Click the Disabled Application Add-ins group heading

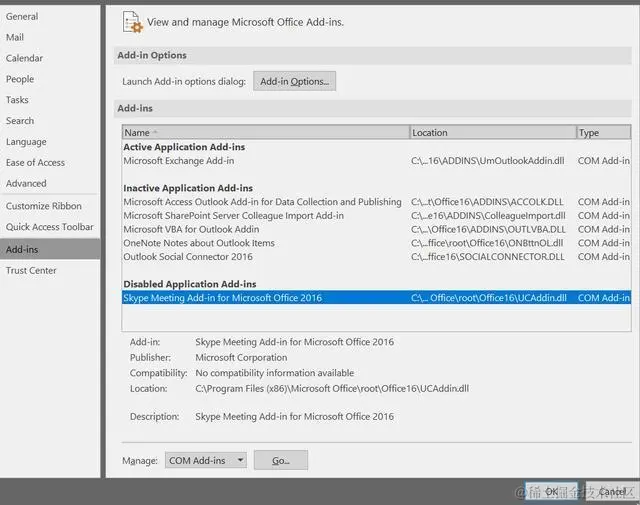click(x=190, y=284)
